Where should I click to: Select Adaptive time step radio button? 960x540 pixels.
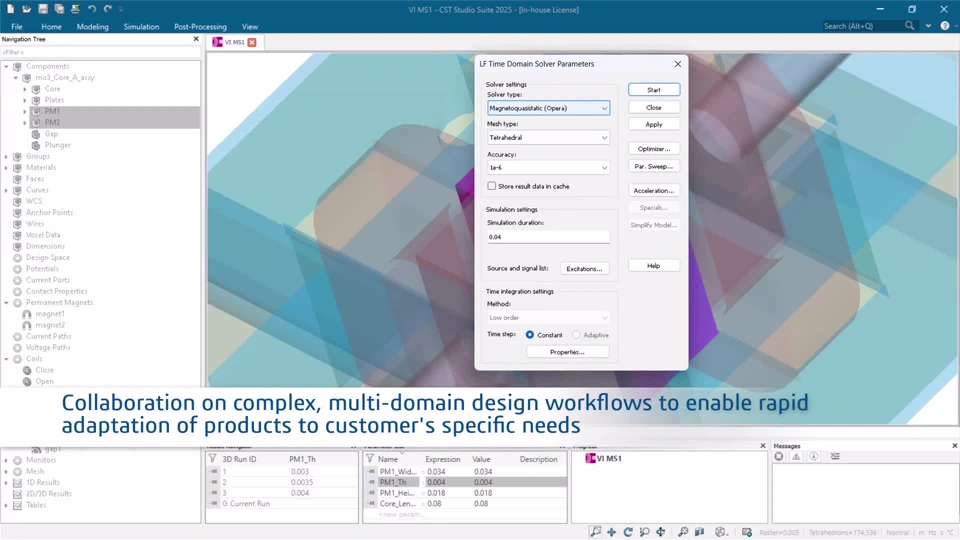click(576, 335)
